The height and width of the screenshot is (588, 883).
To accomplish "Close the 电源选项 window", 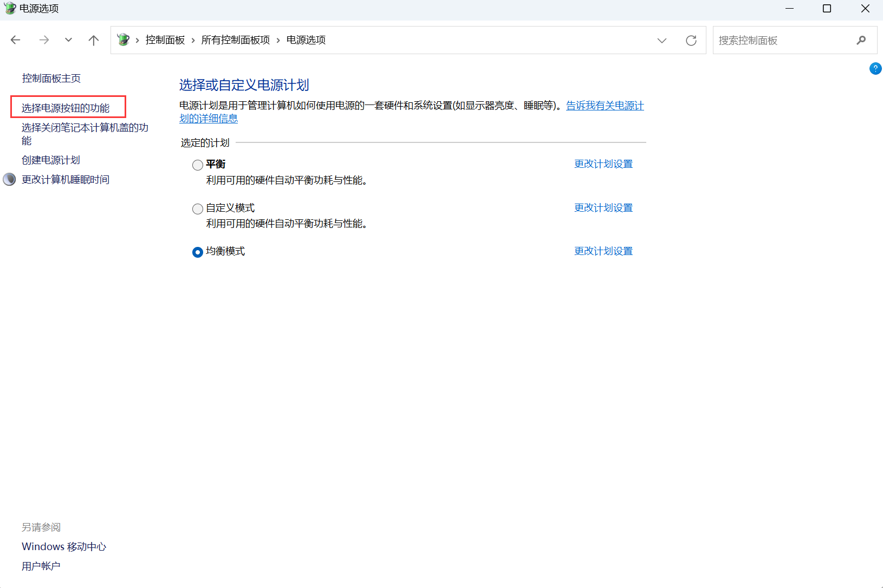I will coord(865,8).
